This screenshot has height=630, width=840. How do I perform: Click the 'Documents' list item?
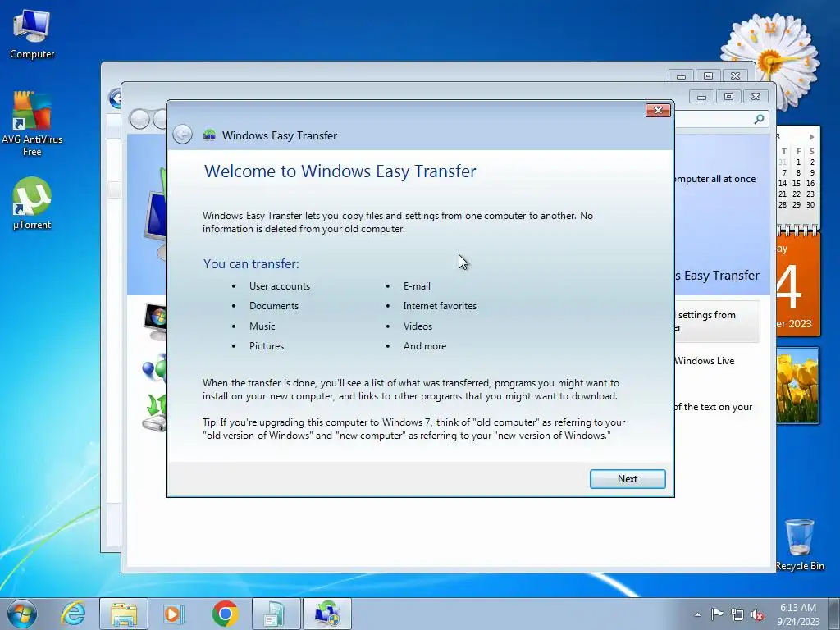[x=274, y=306]
